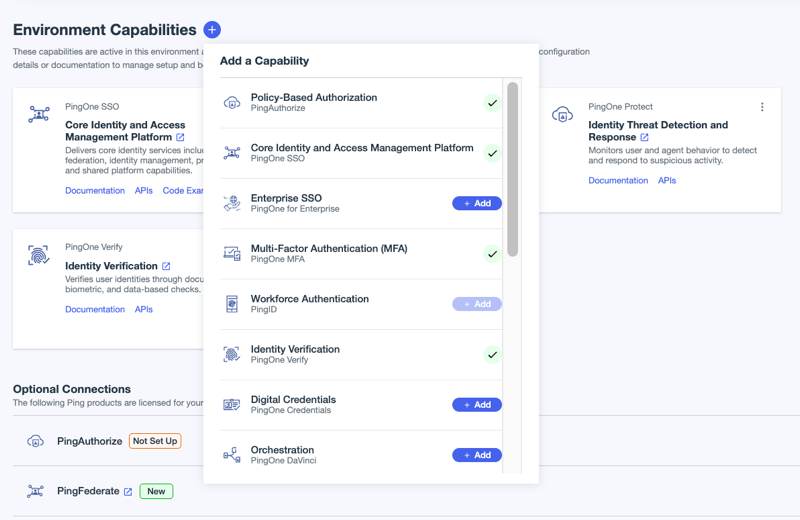
Task: Click the Identity Threat Detection and Response title
Action: (658, 131)
